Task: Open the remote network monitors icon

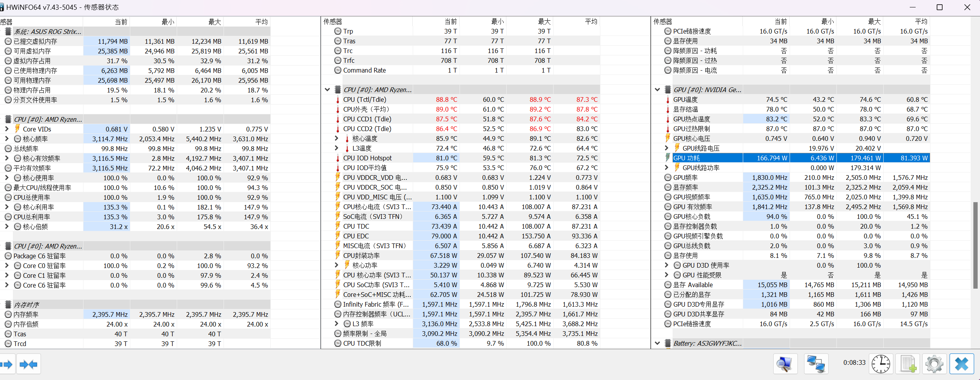Action: pos(816,364)
